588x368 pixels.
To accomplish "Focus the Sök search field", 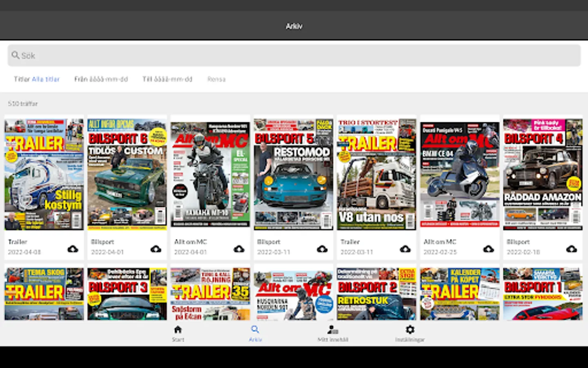I will click(x=294, y=55).
